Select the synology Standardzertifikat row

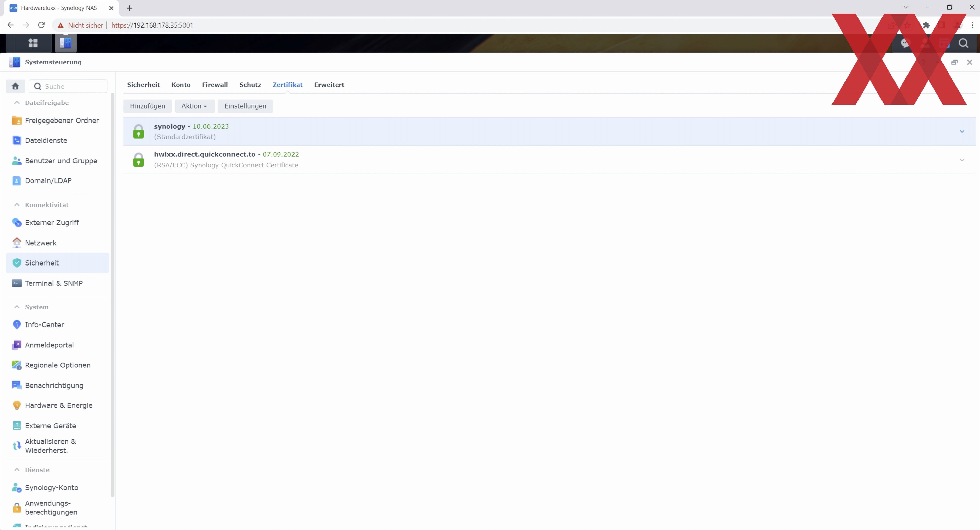pos(549,132)
